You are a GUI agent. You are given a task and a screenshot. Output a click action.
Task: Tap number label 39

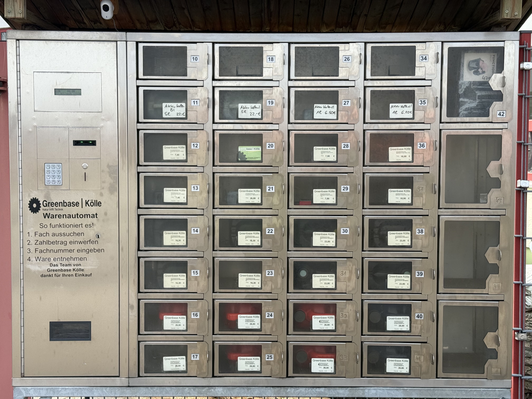tap(419, 274)
